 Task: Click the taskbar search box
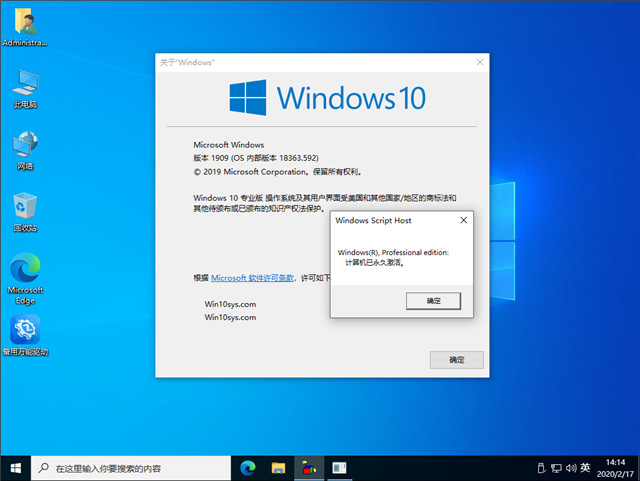coord(131,468)
